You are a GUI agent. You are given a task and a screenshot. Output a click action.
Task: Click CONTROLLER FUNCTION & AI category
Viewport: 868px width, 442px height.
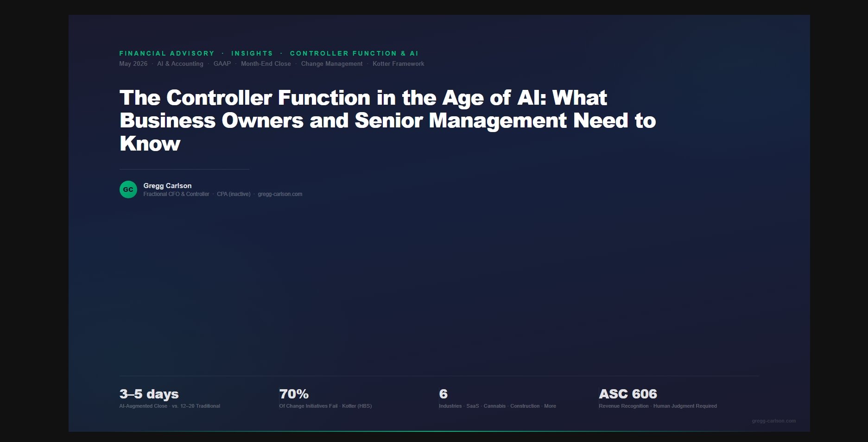point(354,53)
